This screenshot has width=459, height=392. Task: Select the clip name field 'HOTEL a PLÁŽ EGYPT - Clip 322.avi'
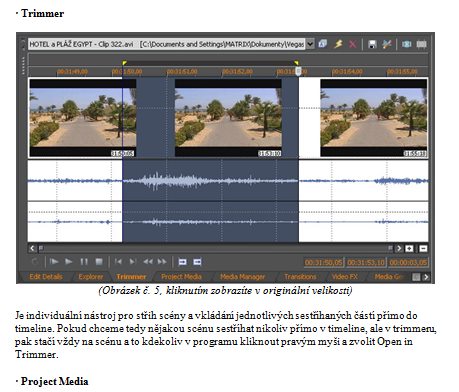coord(167,44)
